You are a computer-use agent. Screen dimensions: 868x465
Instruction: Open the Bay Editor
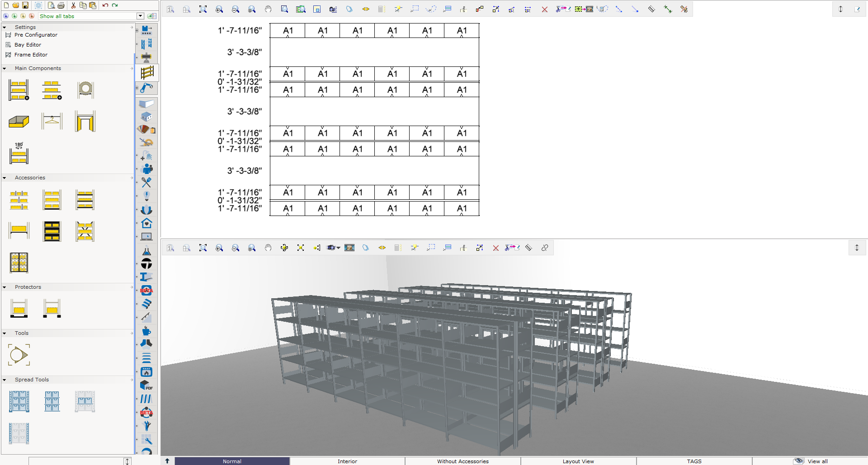[x=28, y=44]
